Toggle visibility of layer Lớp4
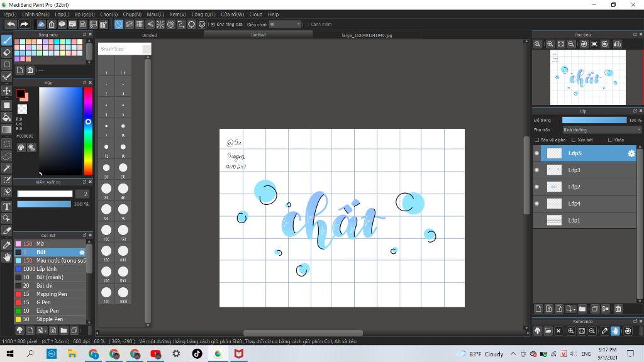The width and height of the screenshot is (644, 362). click(537, 204)
